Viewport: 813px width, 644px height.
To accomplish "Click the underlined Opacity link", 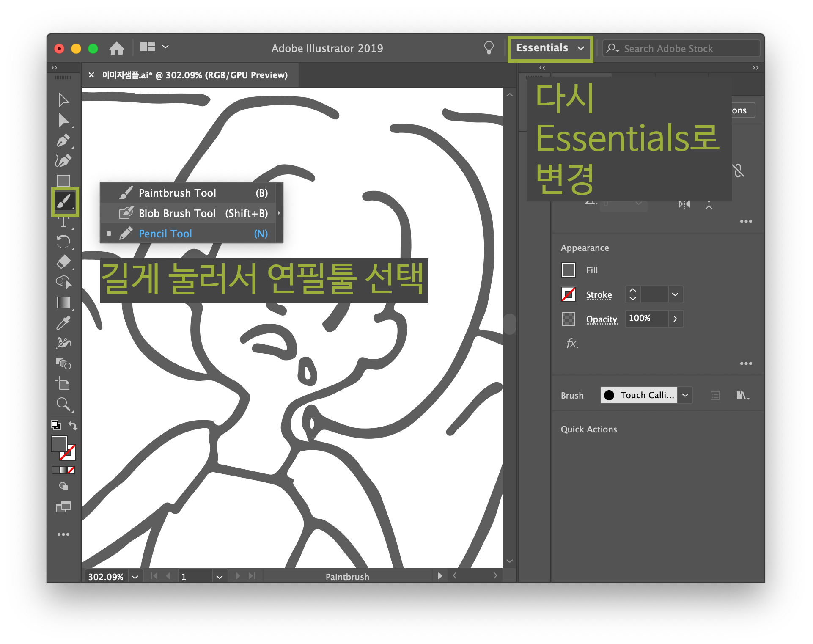I will [601, 319].
